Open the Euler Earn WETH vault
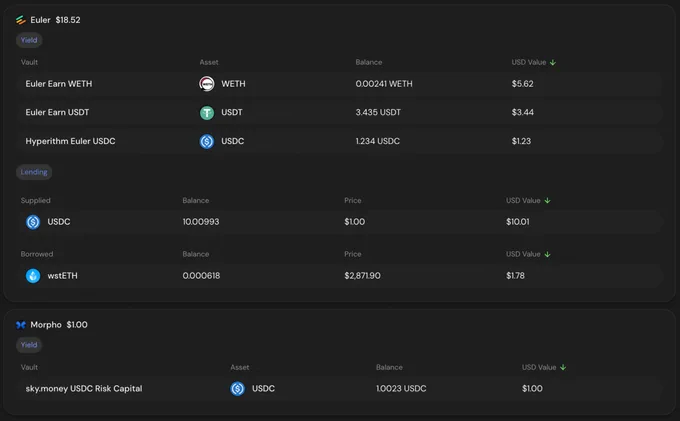 59,84
